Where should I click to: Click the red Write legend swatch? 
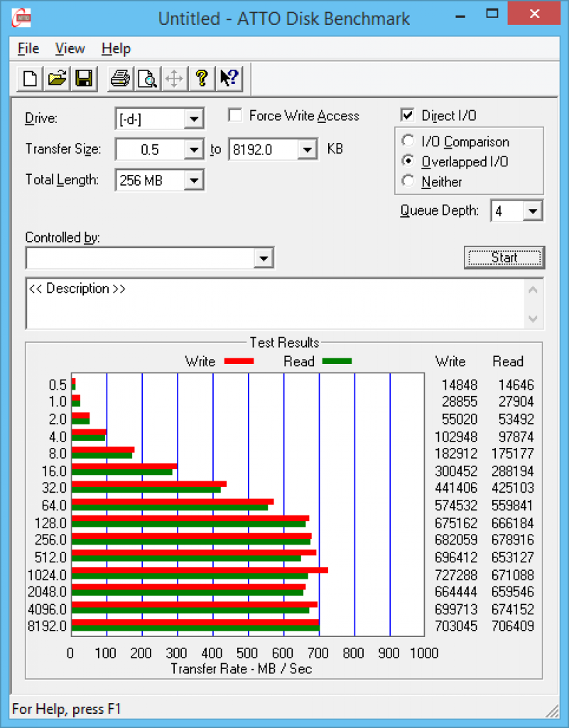point(239,361)
